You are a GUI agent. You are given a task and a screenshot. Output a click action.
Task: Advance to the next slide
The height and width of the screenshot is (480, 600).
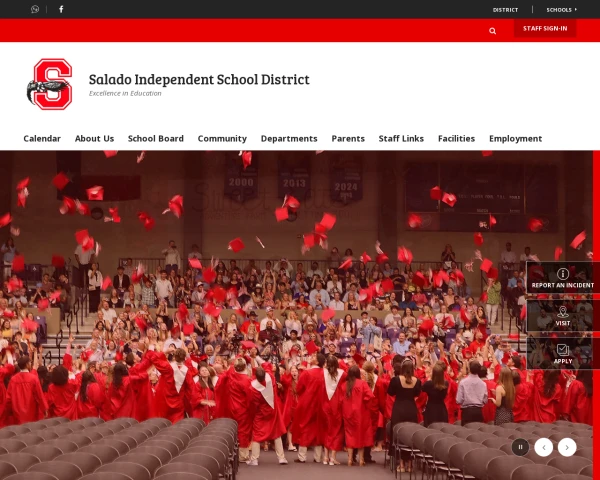tap(567, 447)
